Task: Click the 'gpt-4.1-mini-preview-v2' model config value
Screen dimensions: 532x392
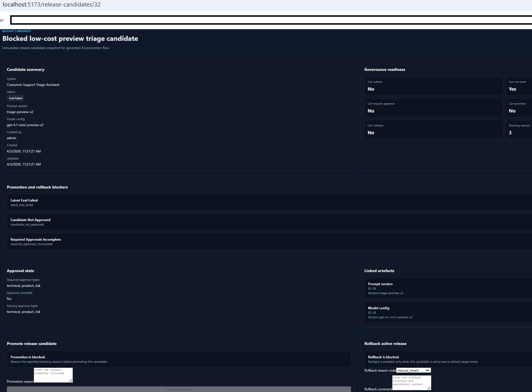Action: (25, 125)
